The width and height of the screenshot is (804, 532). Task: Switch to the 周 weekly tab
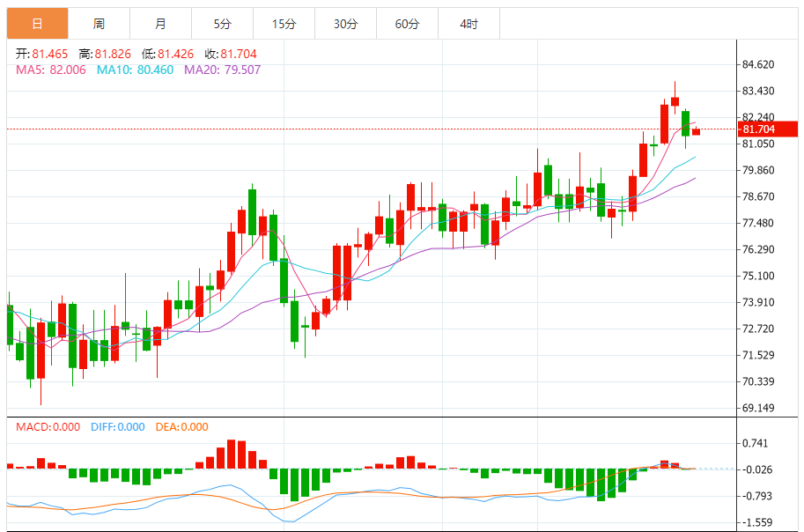tap(99, 24)
